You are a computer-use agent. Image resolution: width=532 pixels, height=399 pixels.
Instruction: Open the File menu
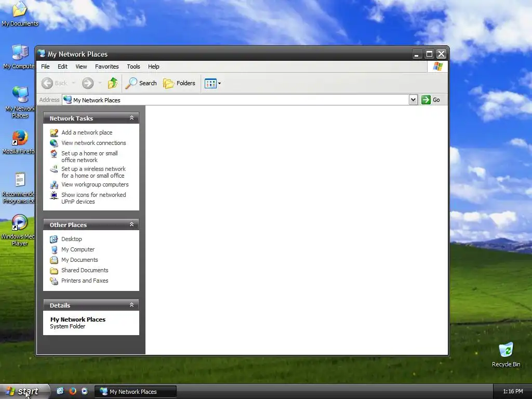pyautogui.click(x=45, y=66)
